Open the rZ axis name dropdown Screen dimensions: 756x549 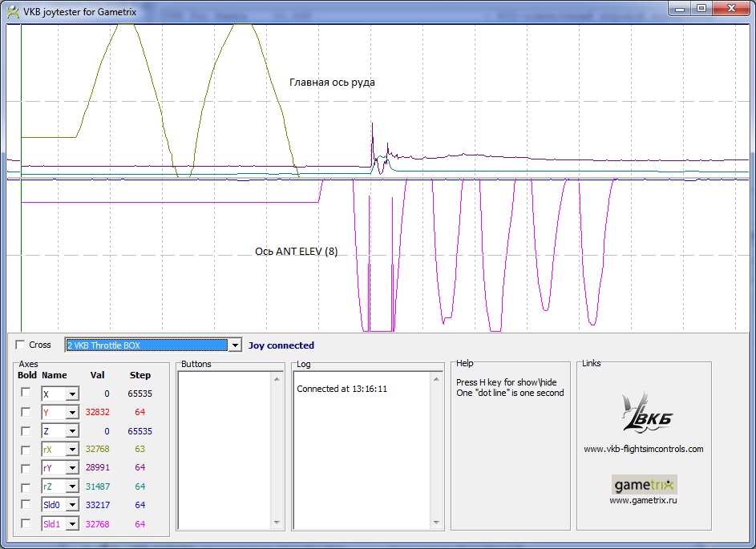pyautogui.click(x=71, y=486)
